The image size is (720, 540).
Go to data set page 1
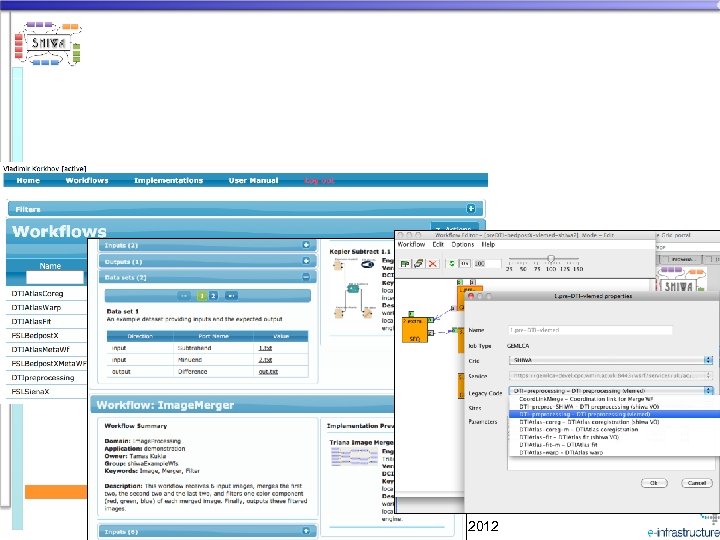tap(202, 296)
